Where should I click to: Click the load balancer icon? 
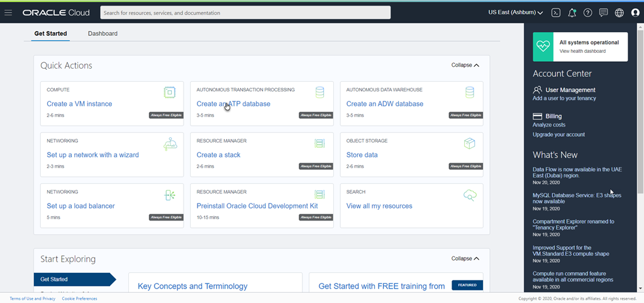170,195
